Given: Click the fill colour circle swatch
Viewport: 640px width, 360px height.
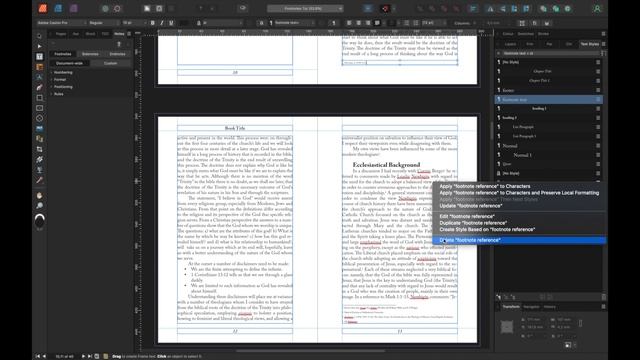Looking at the screenshot, I should (39, 221).
